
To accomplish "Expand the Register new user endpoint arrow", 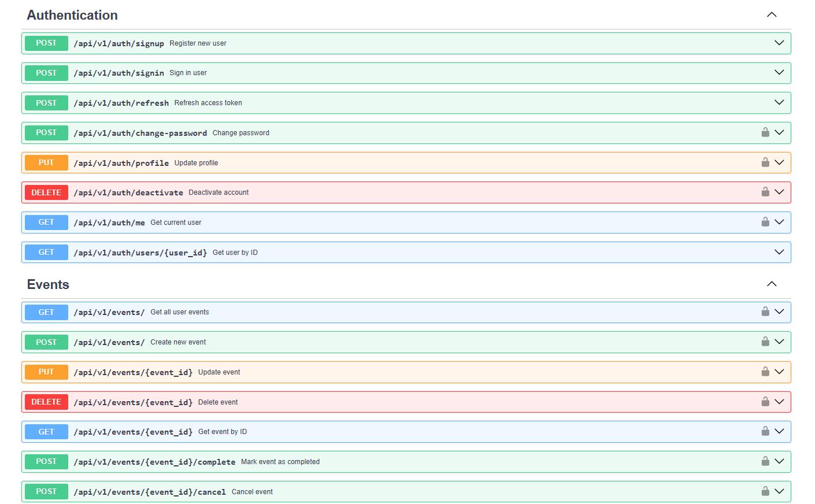I will 779,43.
